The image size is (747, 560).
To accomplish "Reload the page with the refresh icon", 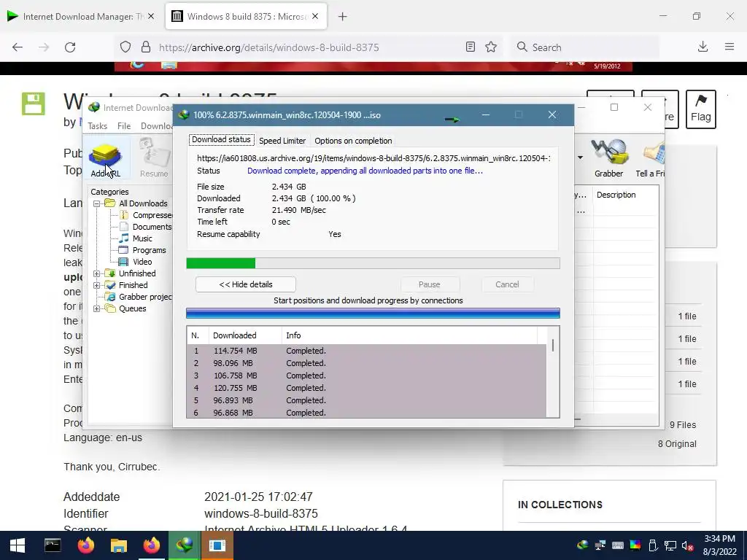I will click(x=70, y=47).
